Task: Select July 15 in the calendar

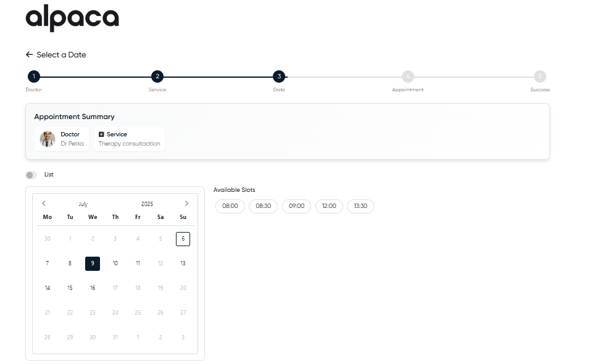Action: 70,288
